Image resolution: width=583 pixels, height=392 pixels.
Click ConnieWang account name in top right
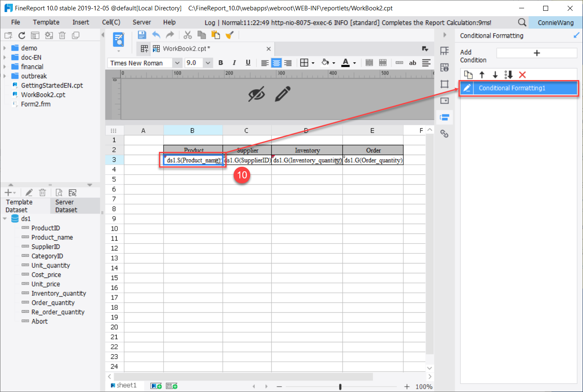(x=555, y=22)
